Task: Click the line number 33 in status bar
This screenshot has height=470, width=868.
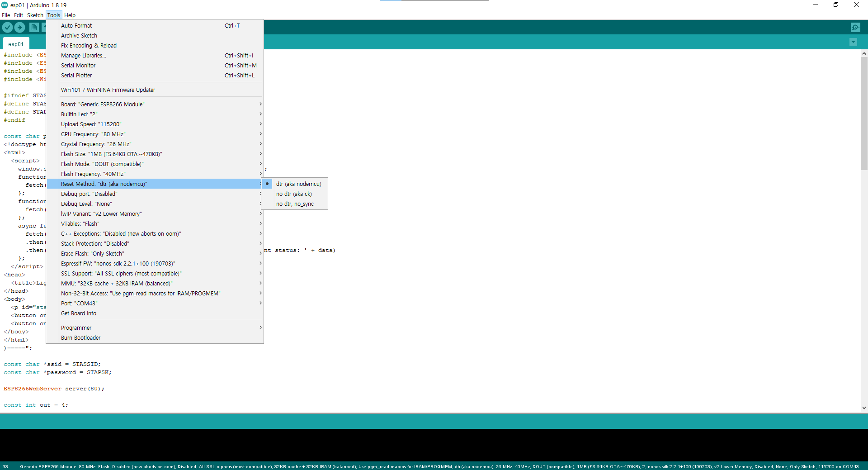Action: coord(5,466)
